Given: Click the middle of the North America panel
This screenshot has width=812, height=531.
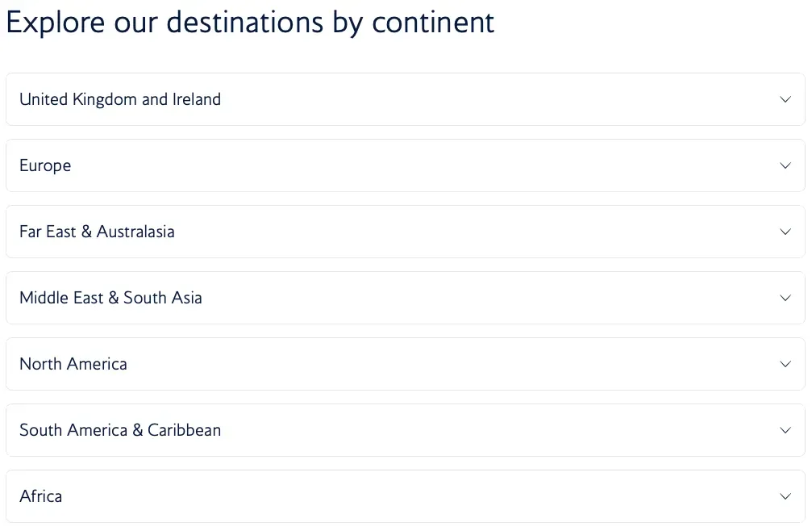Looking at the screenshot, I should (406, 364).
